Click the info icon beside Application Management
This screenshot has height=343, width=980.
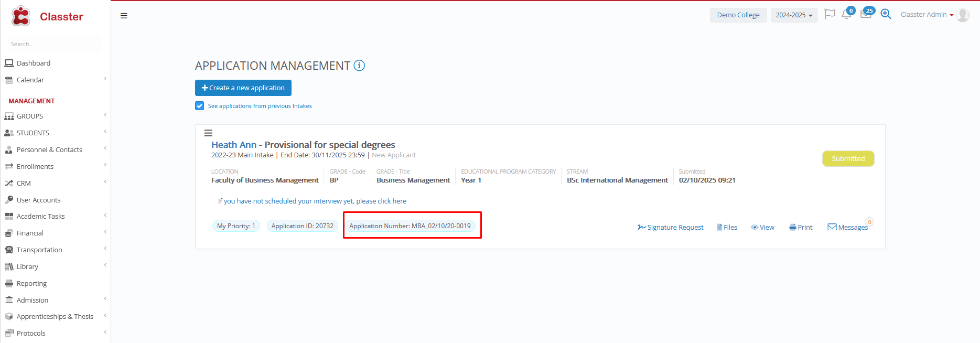click(x=359, y=66)
